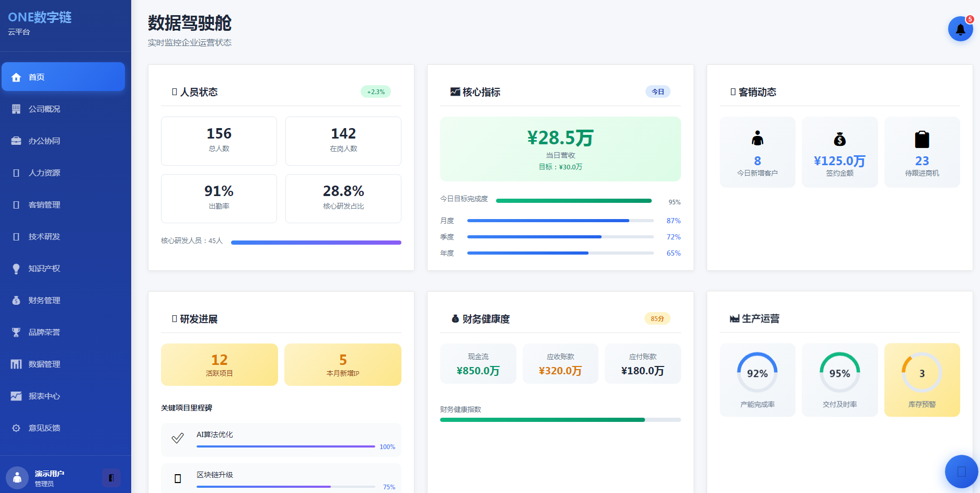Click the 意见反馈 gear icon
980x493 pixels.
point(16,428)
